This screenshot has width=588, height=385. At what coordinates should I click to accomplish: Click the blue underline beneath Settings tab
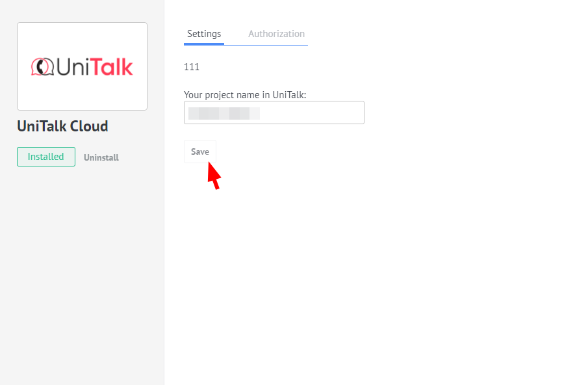click(204, 44)
